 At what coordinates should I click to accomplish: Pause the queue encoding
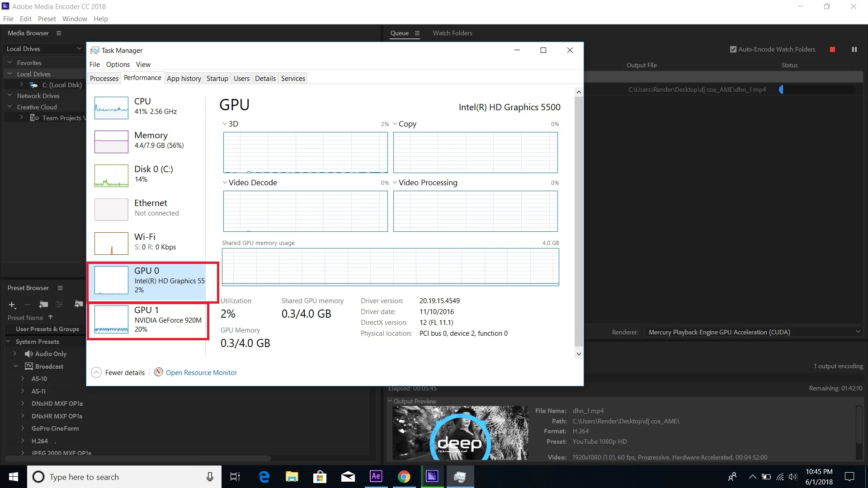point(854,50)
